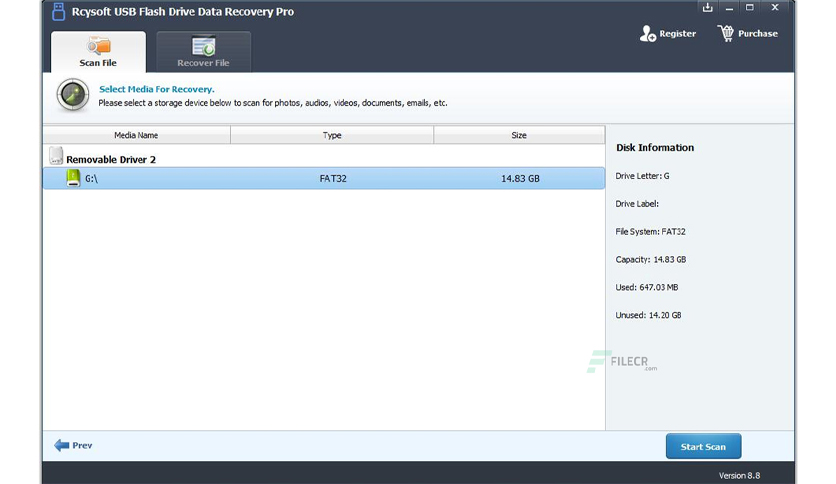
Task: Open the Recover File tab
Action: 203,52
